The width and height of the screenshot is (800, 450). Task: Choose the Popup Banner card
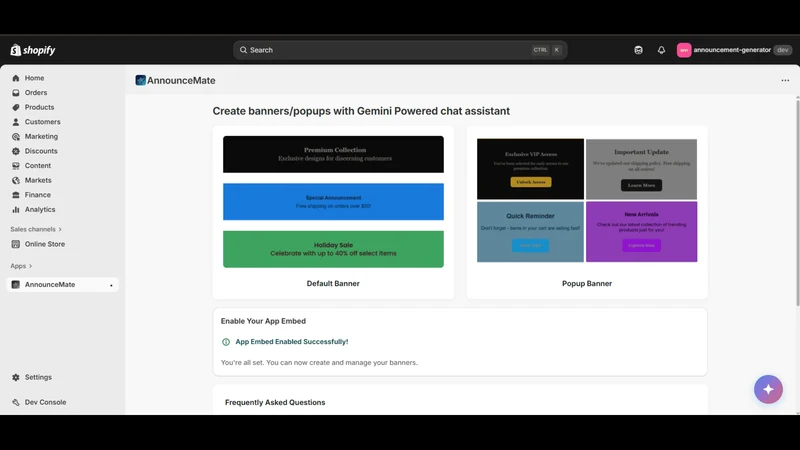[587, 212]
